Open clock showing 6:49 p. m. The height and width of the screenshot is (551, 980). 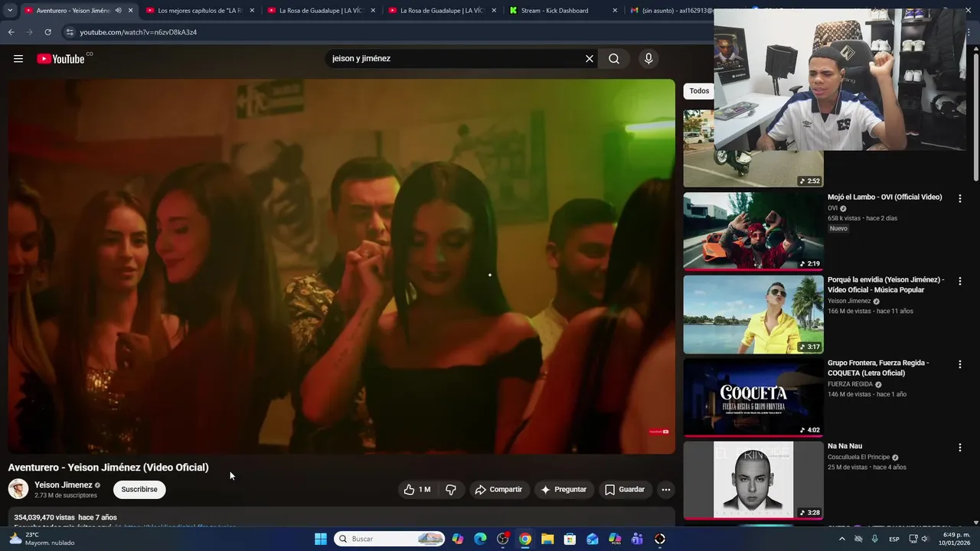click(x=953, y=539)
